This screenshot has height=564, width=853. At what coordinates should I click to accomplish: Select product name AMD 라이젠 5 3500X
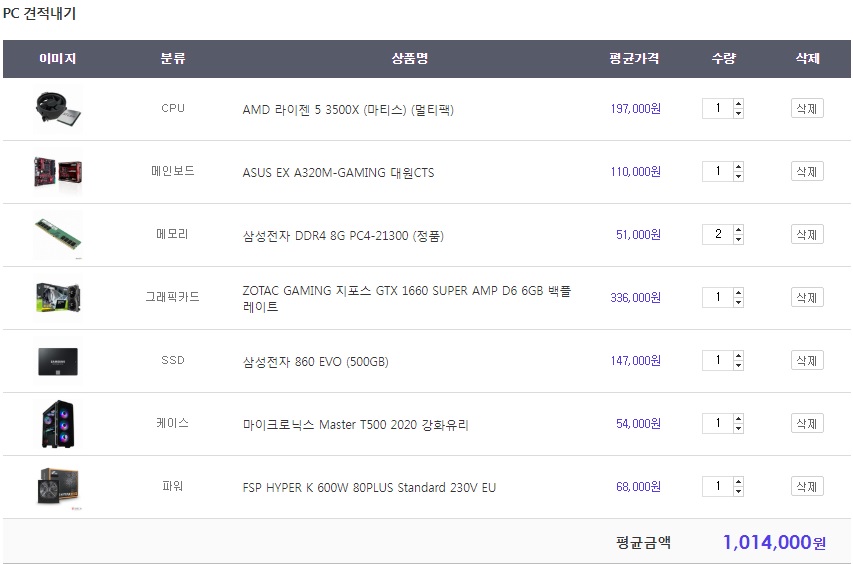pos(348,109)
